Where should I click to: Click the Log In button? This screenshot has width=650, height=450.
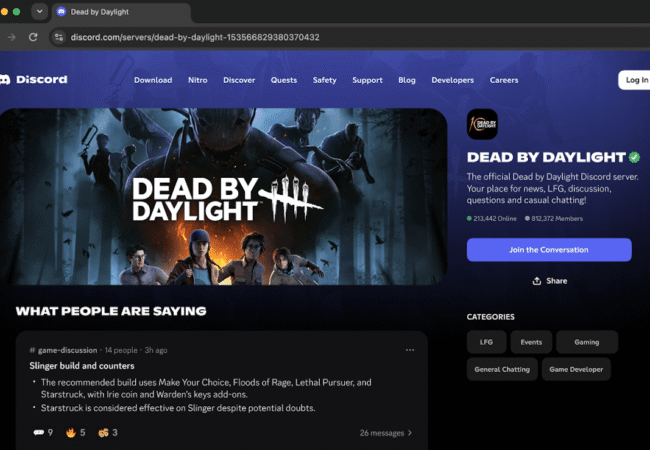(x=635, y=80)
